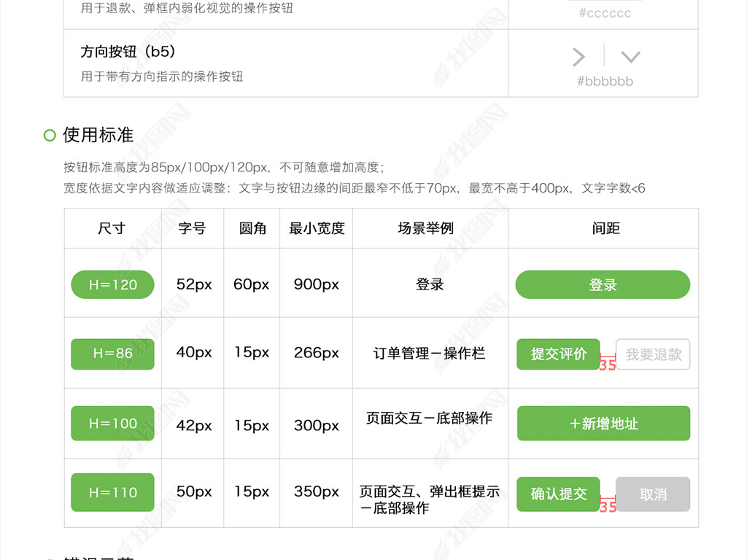Click the green 提交评价 button
The height and width of the screenshot is (560, 747).
point(558,354)
